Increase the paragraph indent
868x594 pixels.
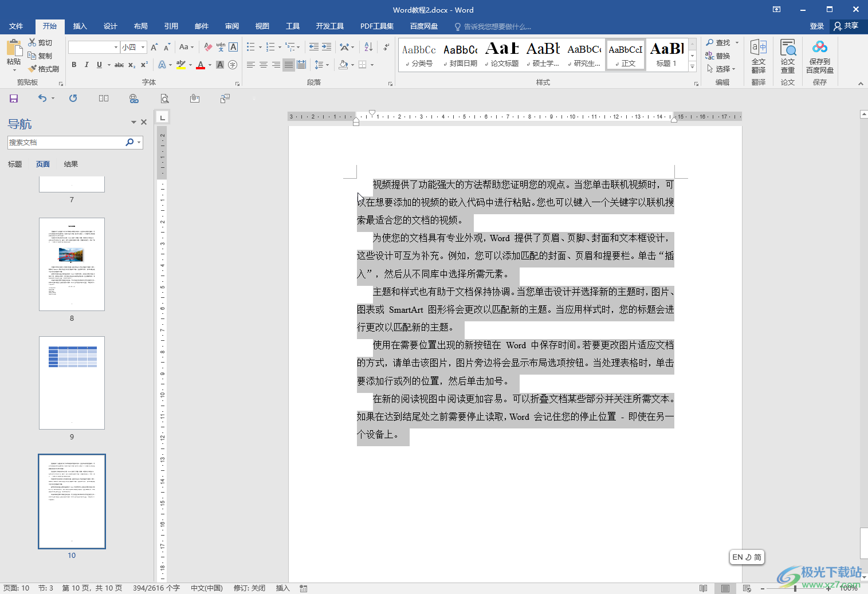(327, 47)
